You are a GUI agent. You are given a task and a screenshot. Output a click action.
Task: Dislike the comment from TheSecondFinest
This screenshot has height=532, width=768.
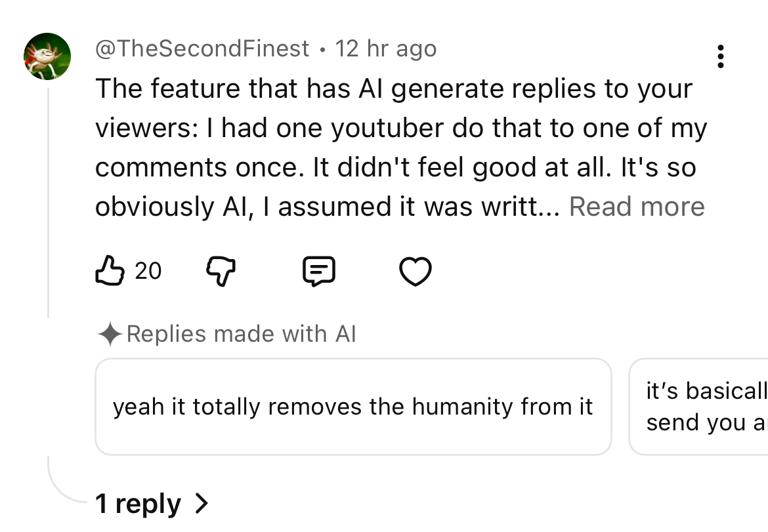tap(221, 270)
